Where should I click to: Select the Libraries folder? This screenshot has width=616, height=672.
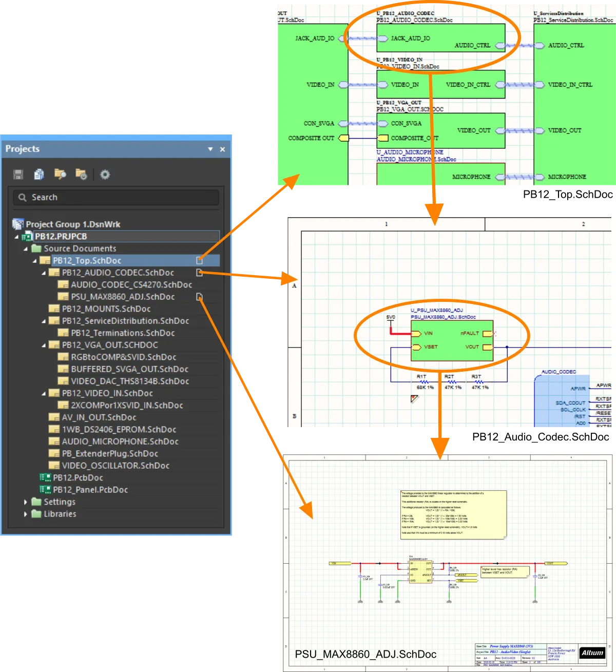[60, 514]
